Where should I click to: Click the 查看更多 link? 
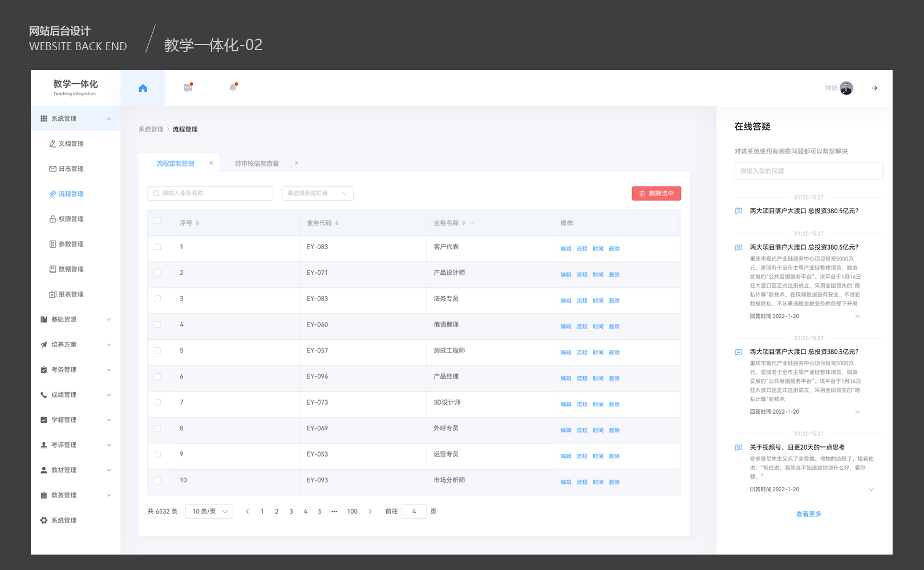coord(809,514)
